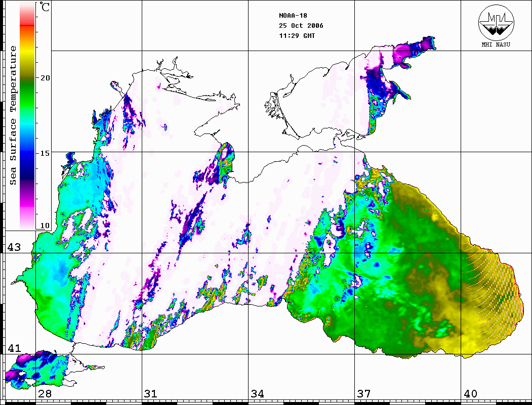Click the 'MHI NASU' caption text

496,44
